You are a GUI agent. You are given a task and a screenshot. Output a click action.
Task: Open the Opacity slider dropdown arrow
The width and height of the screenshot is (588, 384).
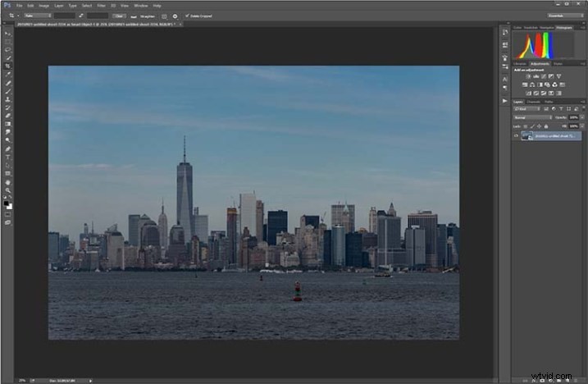[x=582, y=117]
